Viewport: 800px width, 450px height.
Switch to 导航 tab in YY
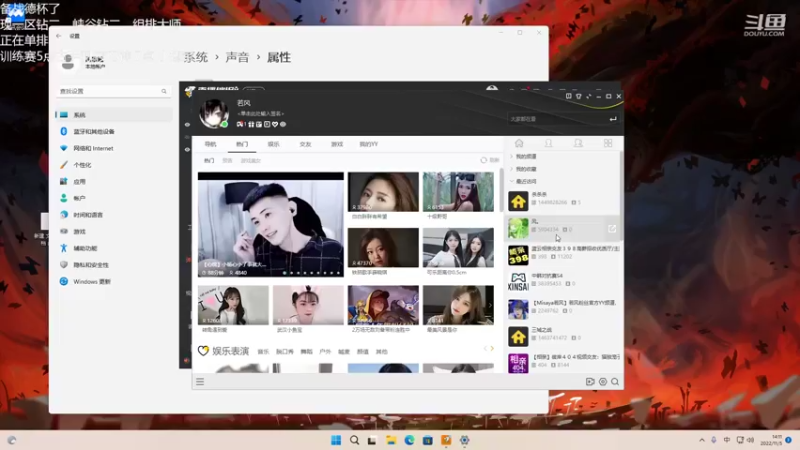(x=210, y=144)
